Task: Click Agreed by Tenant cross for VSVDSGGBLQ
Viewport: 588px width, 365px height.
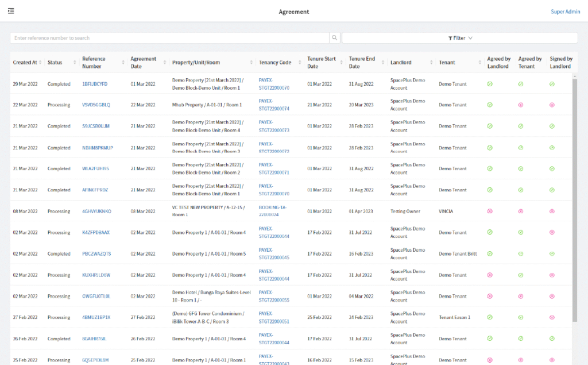Action: (521, 105)
